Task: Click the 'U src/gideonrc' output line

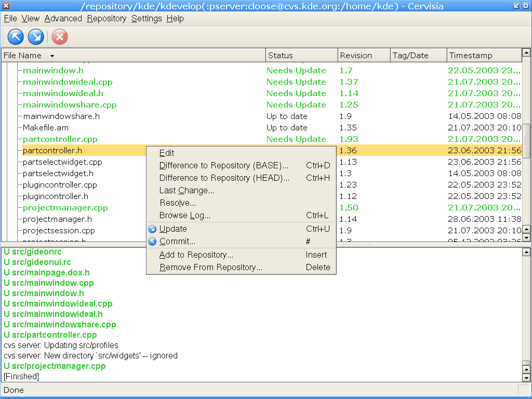Action: [x=33, y=252]
